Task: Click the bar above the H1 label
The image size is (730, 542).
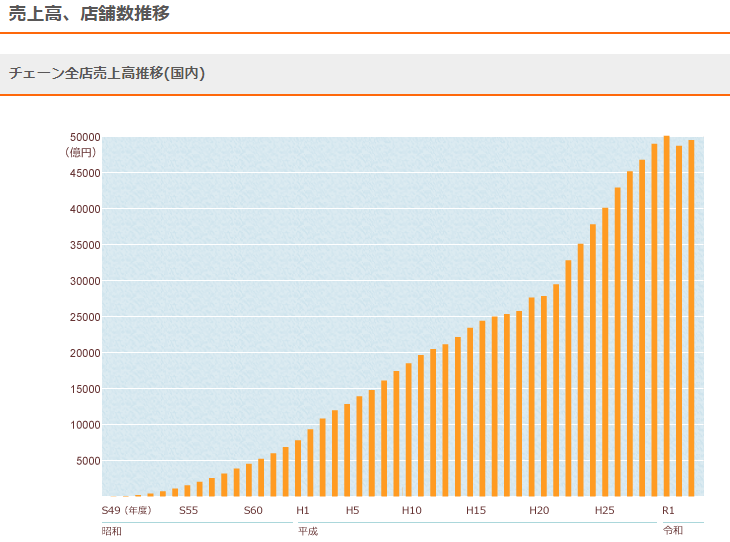Action: click(x=298, y=468)
